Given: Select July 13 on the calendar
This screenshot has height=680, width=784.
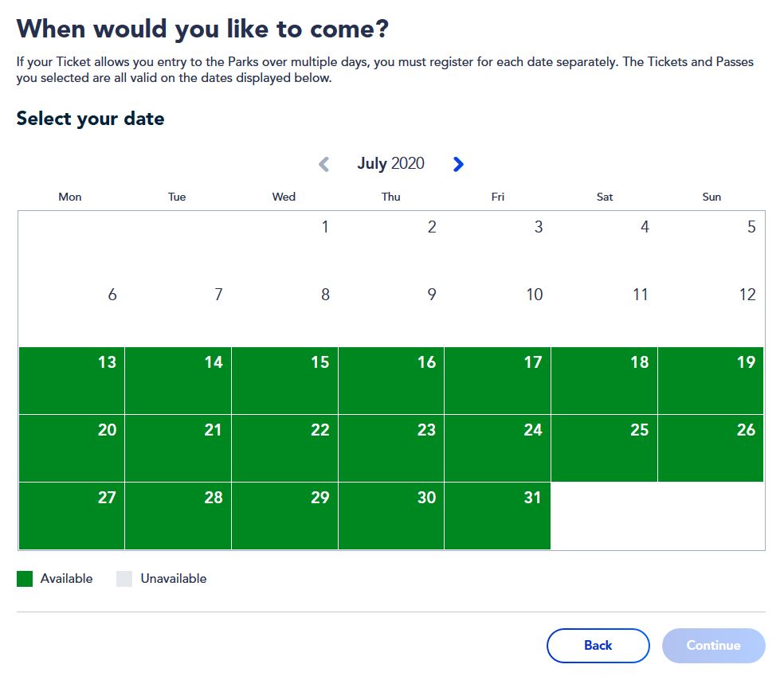Looking at the screenshot, I should pyautogui.click(x=72, y=381).
